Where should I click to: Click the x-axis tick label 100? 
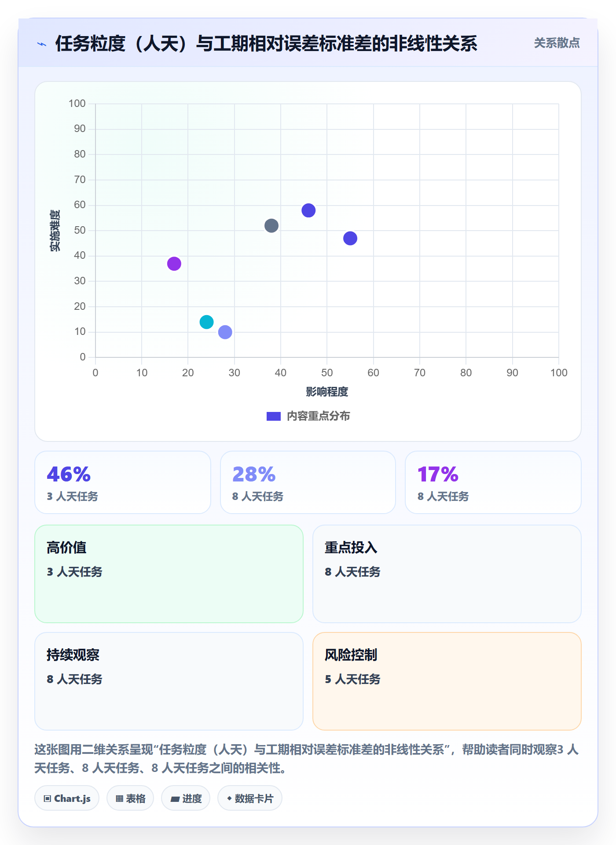click(x=559, y=373)
